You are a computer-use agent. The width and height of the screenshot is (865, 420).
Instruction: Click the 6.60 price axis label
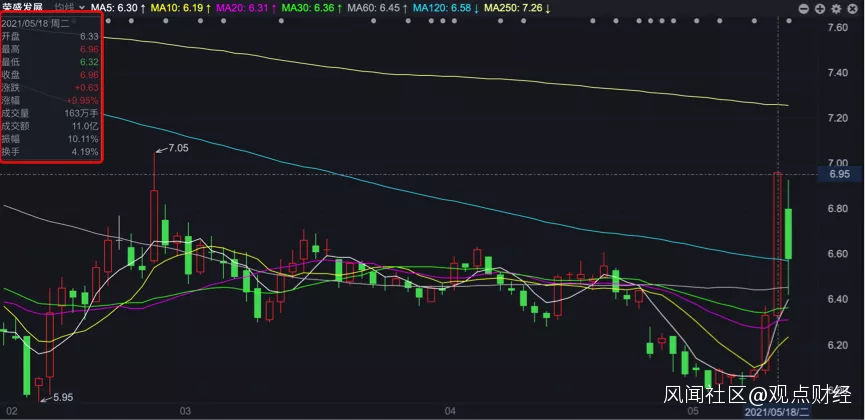(x=838, y=254)
